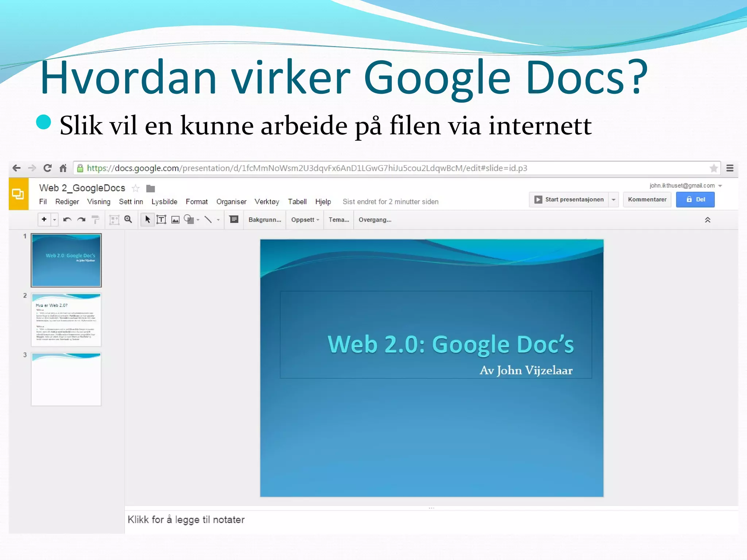The width and height of the screenshot is (747, 560).
Task: Open the Lysbilde menu
Action: click(x=164, y=202)
